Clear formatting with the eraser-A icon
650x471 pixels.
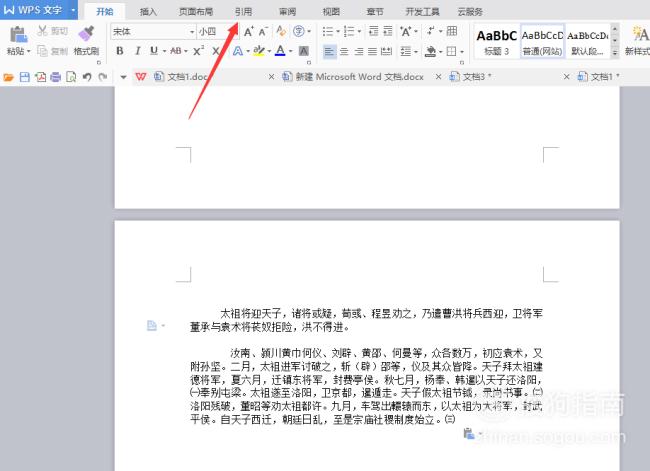tap(281, 31)
